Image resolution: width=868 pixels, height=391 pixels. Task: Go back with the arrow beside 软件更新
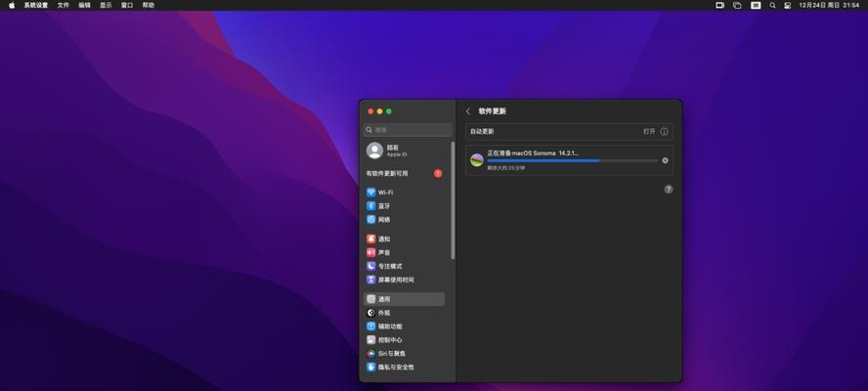tap(468, 111)
